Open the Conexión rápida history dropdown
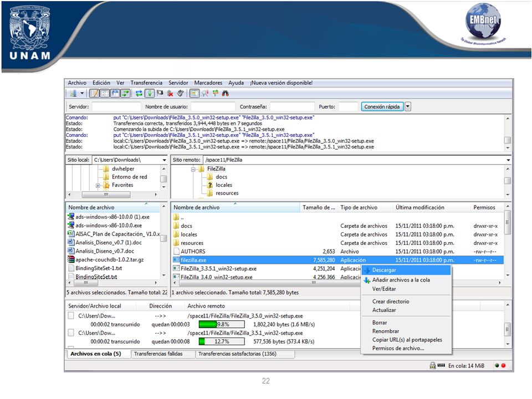532x399 pixels. tap(408, 106)
